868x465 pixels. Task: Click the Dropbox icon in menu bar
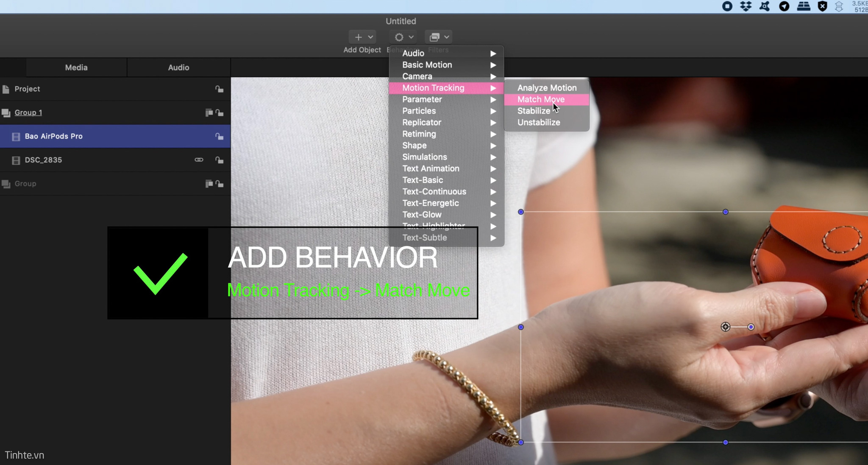[x=746, y=6]
